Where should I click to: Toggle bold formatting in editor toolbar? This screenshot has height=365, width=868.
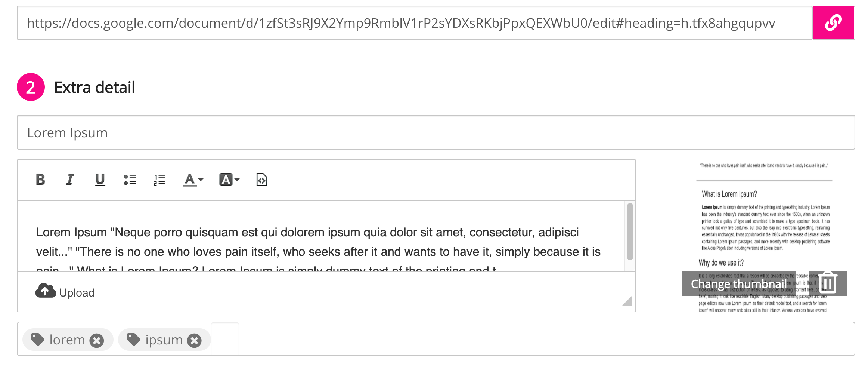click(x=40, y=180)
